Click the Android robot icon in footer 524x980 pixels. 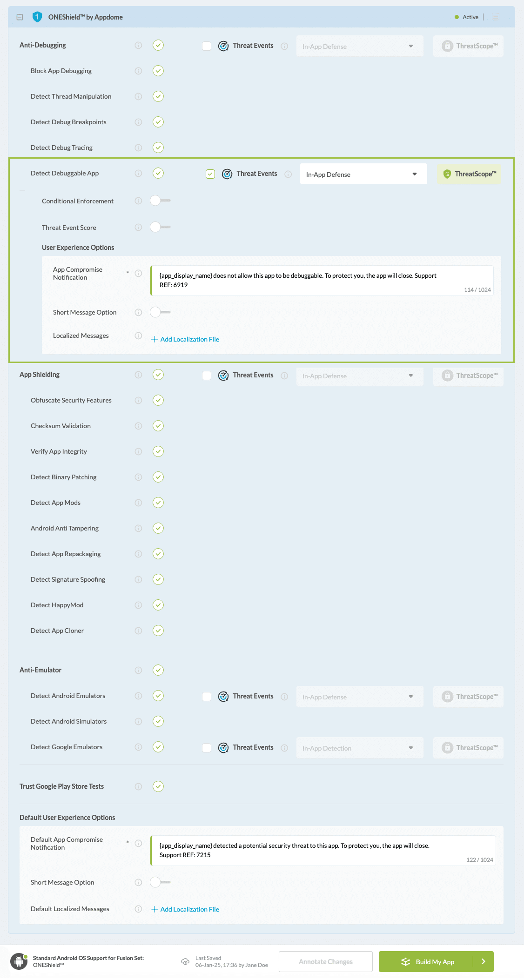coord(19,961)
